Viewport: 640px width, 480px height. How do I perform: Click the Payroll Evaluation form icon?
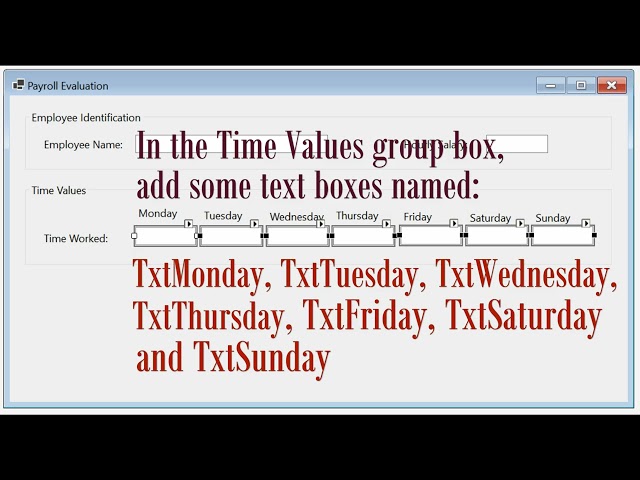tap(18, 85)
